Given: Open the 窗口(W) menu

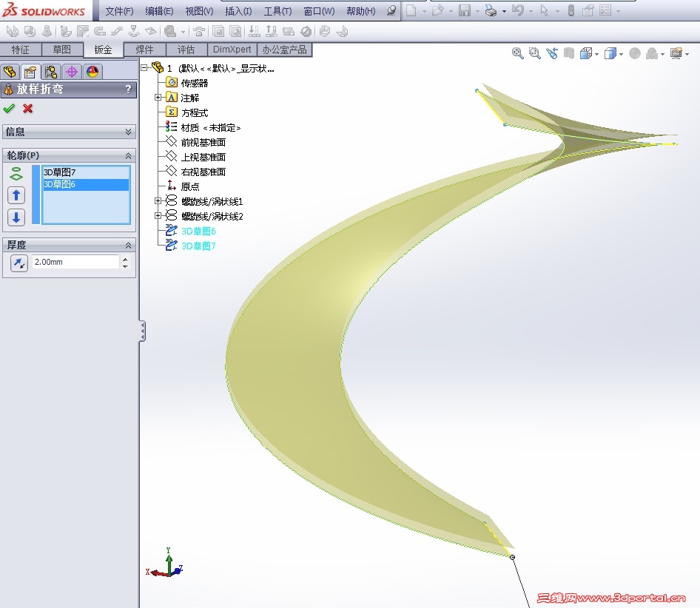Looking at the screenshot, I should [319, 11].
